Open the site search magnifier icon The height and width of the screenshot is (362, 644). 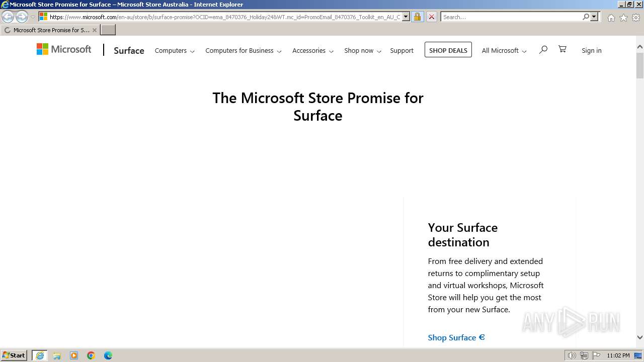pos(543,50)
